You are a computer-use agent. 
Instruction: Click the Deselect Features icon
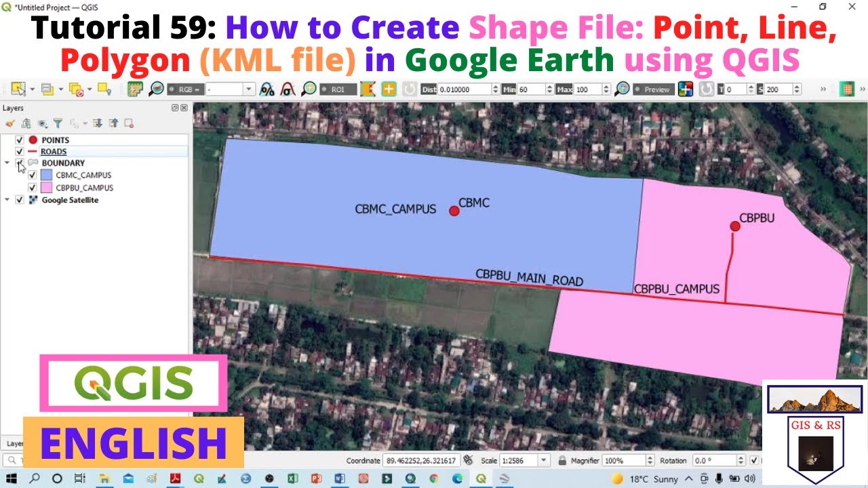pos(76,89)
